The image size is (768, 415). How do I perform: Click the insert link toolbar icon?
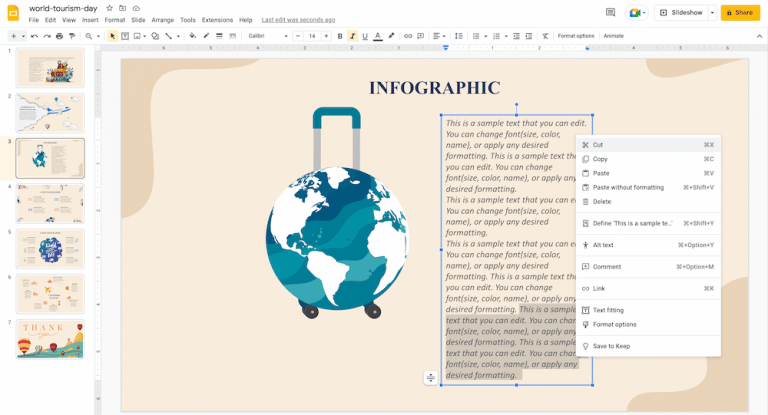[408, 36]
